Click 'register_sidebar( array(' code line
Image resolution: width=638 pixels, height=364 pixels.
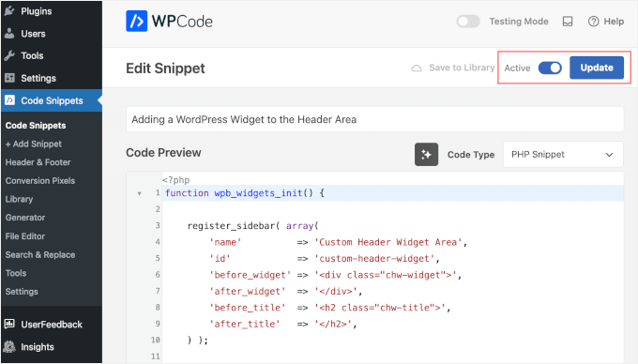pyautogui.click(x=253, y=226)
